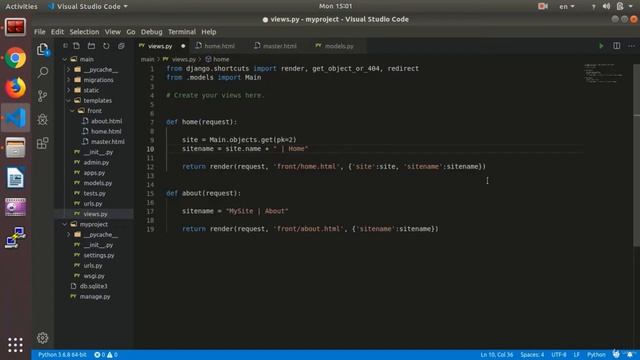Open tests.py in the explorer

pyautogui.click(x=94, y=193)
